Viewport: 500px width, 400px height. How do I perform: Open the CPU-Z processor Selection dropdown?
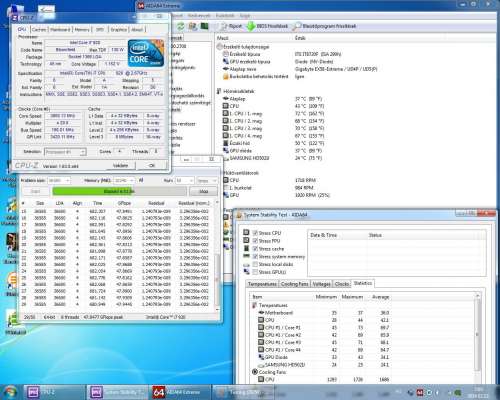click(x=65, y=152)
